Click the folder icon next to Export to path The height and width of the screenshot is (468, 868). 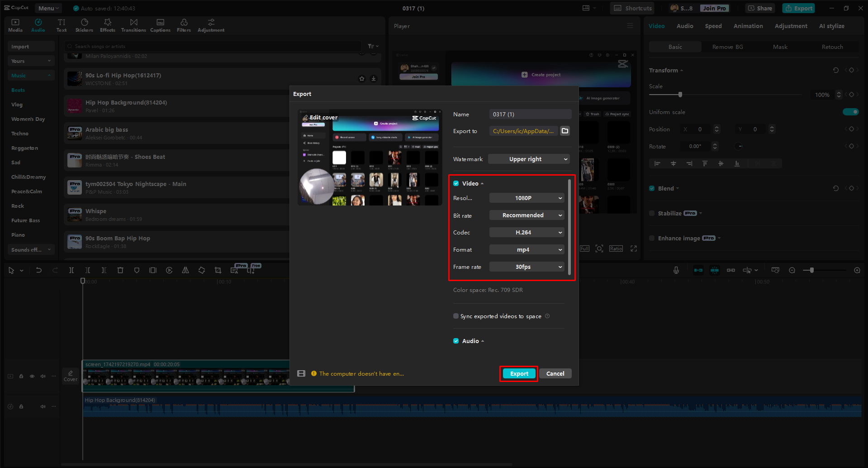coord(565,131)
